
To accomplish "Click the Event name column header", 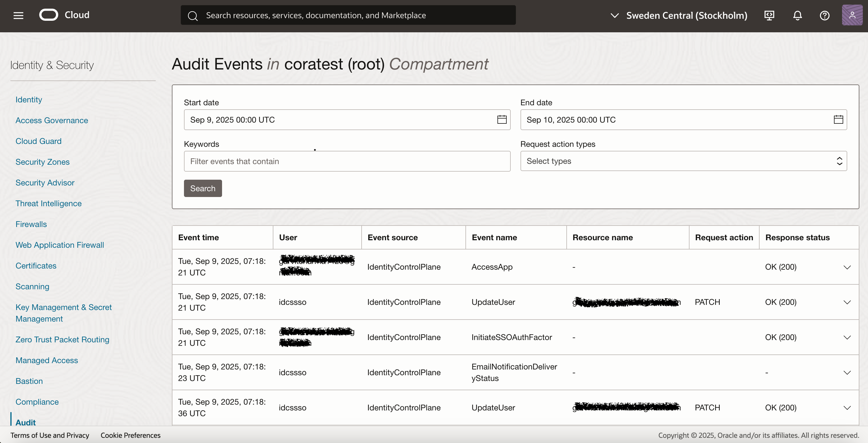I will (494, 237).
